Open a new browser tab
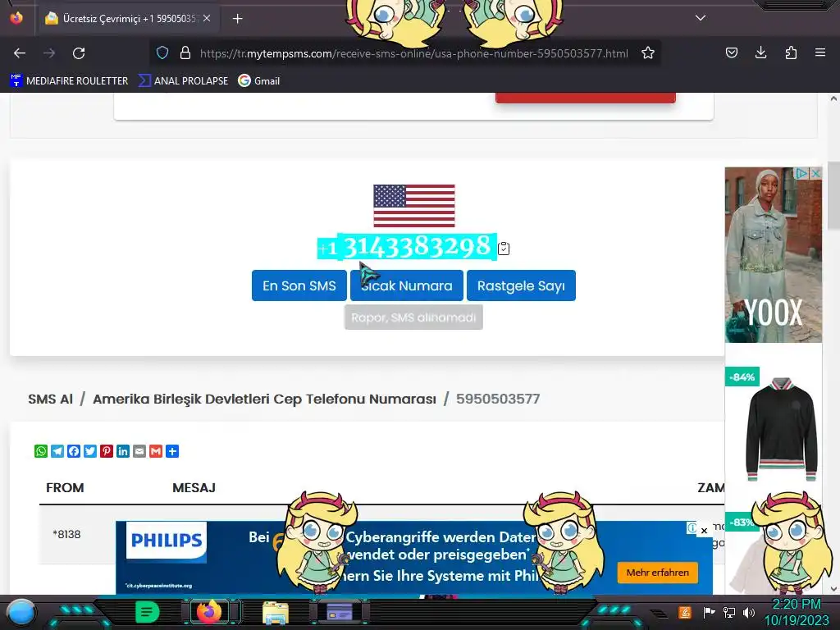 (x=237, y=19)
